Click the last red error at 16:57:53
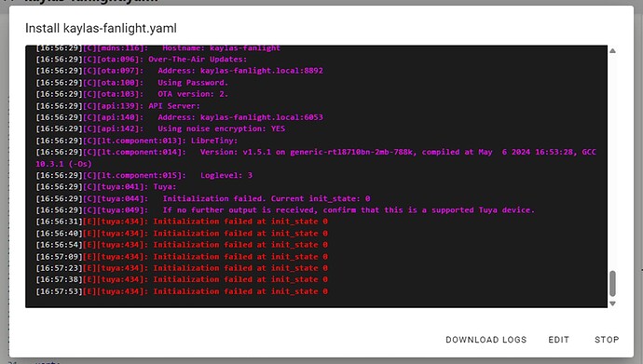 point(182,291)
